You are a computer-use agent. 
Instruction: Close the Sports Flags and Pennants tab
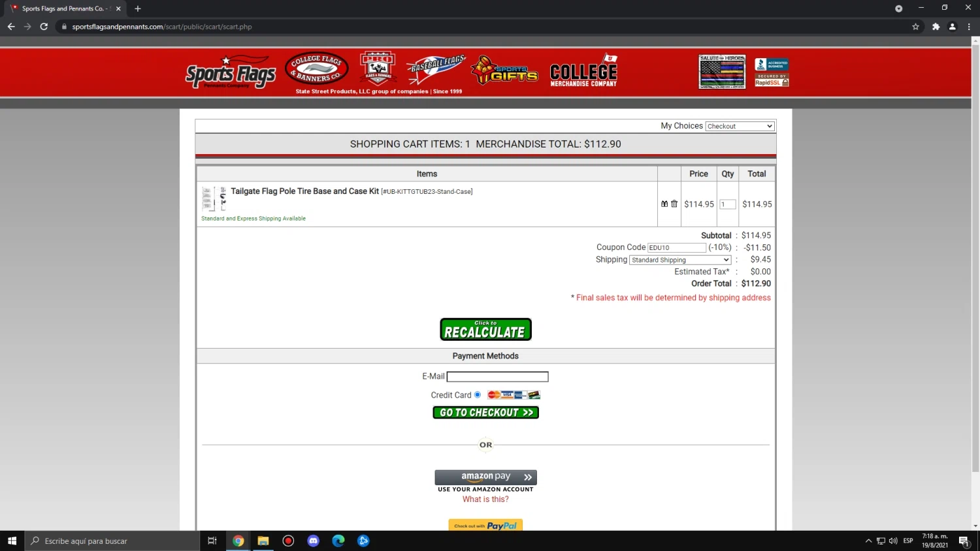tap(118, 8)
